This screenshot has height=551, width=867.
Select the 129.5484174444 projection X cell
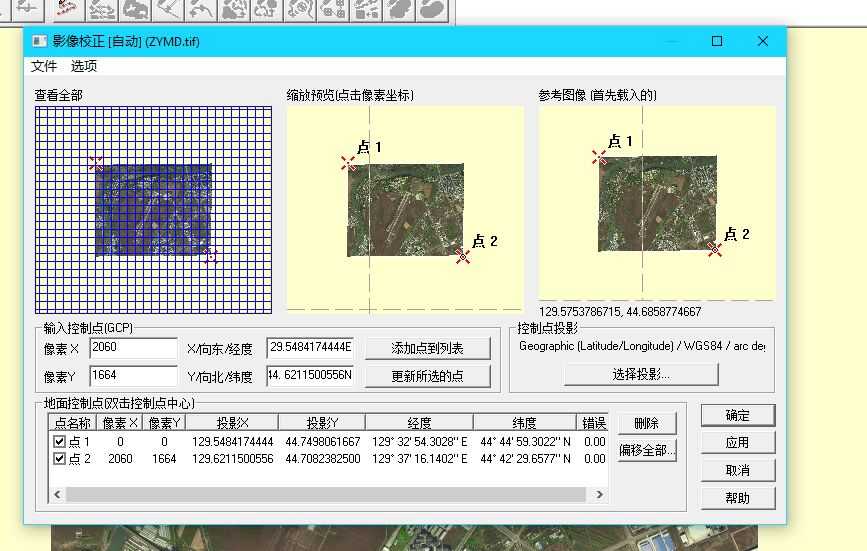pos(233,442)
